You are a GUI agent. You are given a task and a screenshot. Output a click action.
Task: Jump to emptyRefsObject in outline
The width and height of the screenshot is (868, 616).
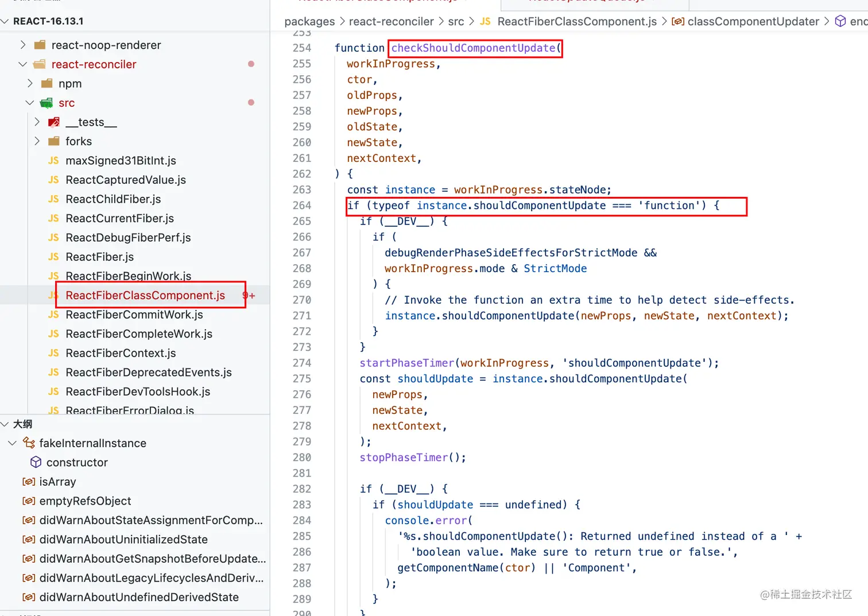click(85, 501)
